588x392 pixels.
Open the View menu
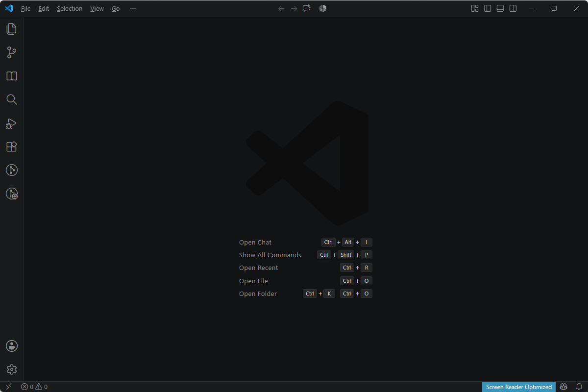click(97, 8)
